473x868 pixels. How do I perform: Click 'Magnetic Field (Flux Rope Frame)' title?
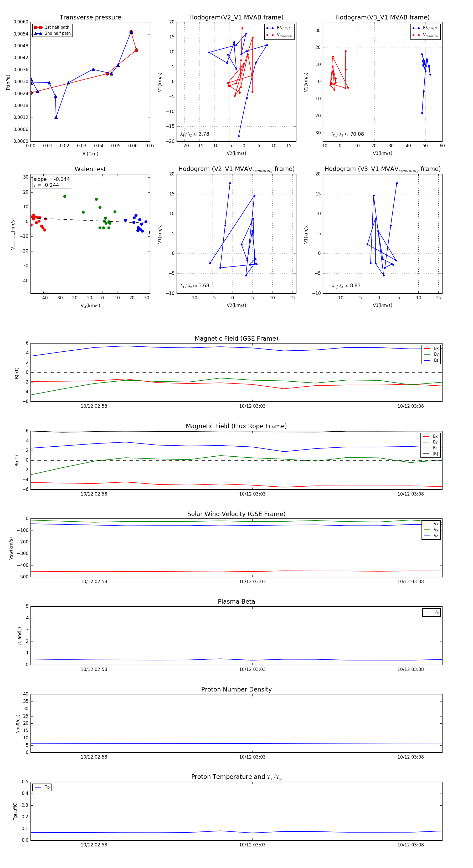point(236,426)
